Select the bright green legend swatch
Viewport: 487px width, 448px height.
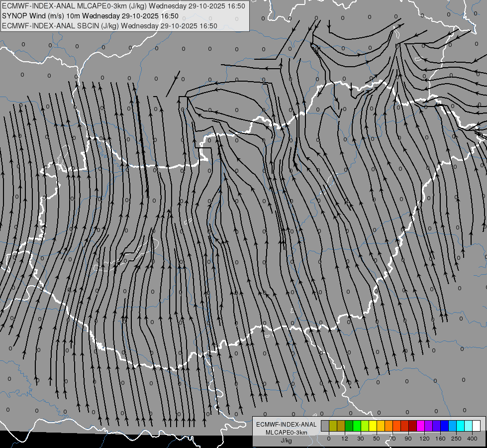pyautogui.click(x=357, y=426)
